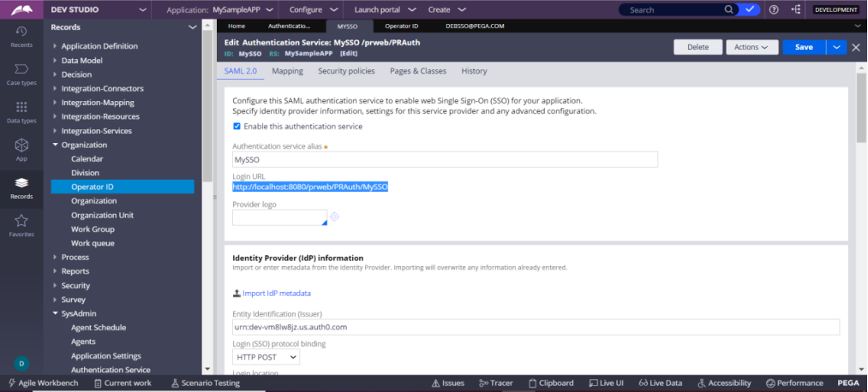Select Login protocol binding HTTP POST dropdown
Viewport: 868px width, 392px height.
266,357
